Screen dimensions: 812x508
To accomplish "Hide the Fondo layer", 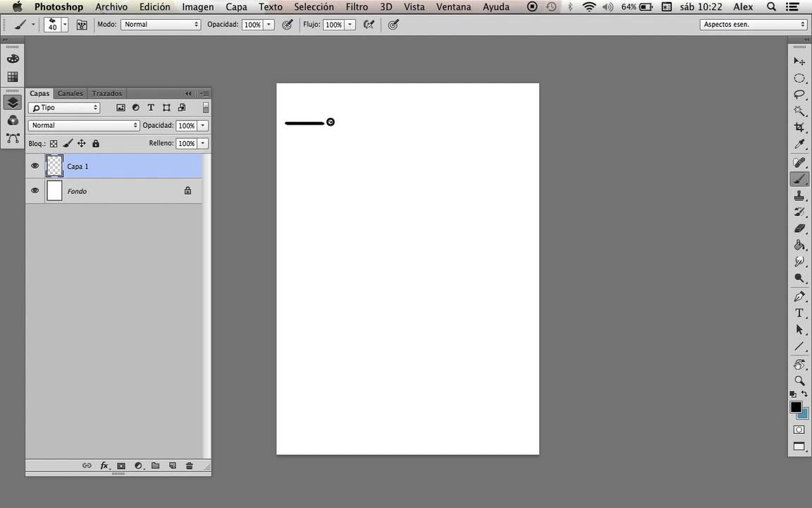I will (x=35, y=190).
